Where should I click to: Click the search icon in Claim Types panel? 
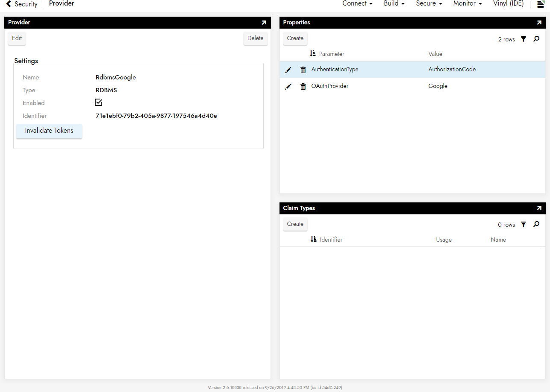coord(536,225)
